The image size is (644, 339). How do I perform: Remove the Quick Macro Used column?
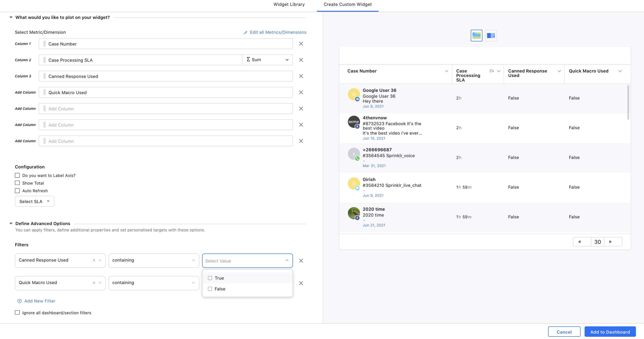[x=301, y=93]
